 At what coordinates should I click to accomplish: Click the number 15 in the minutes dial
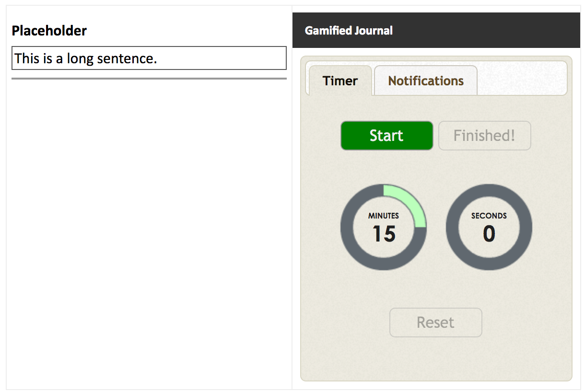pos(384,234)
